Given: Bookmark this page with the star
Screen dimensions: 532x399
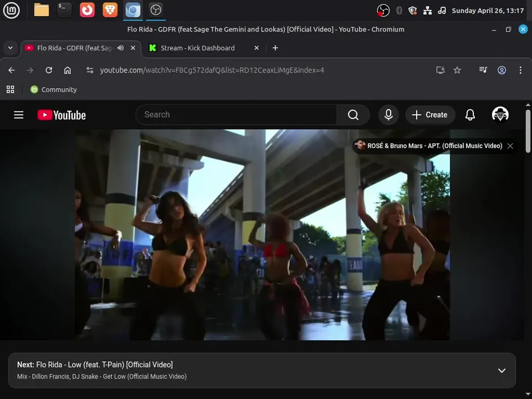Looking at the screenshot, I should pos(457,70).
